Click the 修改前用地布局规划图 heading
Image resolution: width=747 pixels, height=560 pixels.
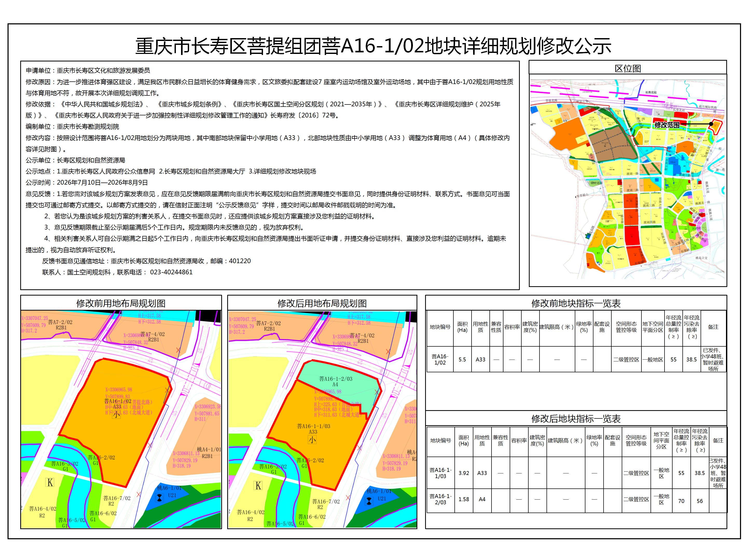tap(121, 303)
